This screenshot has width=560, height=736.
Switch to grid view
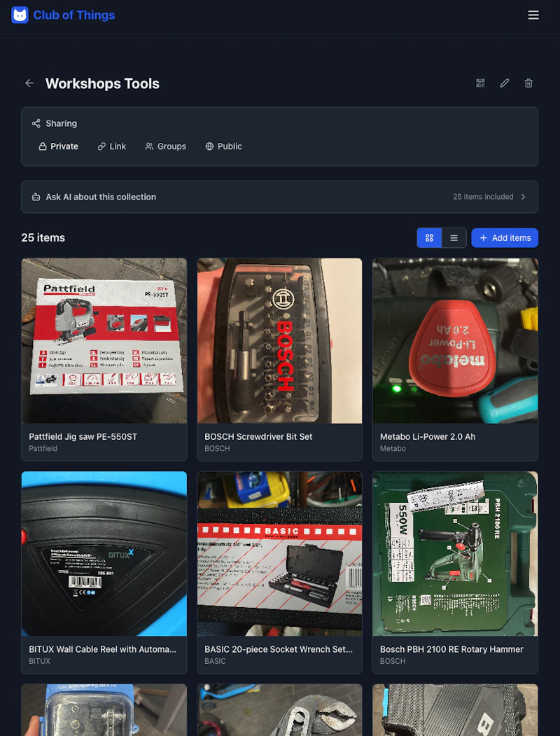(x=429, y=238)
